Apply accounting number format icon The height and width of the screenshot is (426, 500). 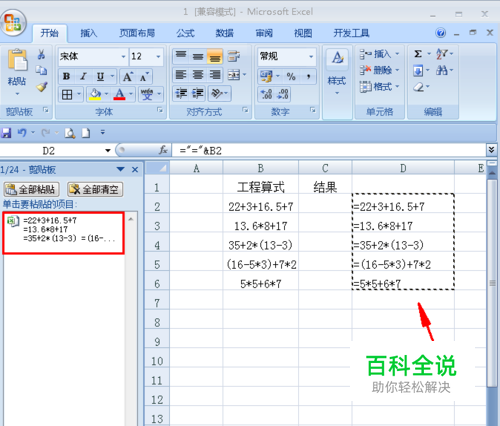click(266, 77)
